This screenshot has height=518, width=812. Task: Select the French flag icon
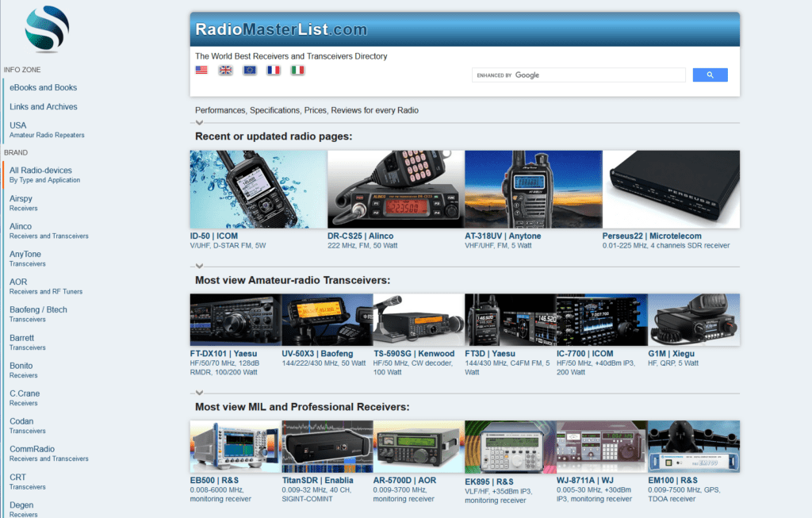tap(274, 70)
